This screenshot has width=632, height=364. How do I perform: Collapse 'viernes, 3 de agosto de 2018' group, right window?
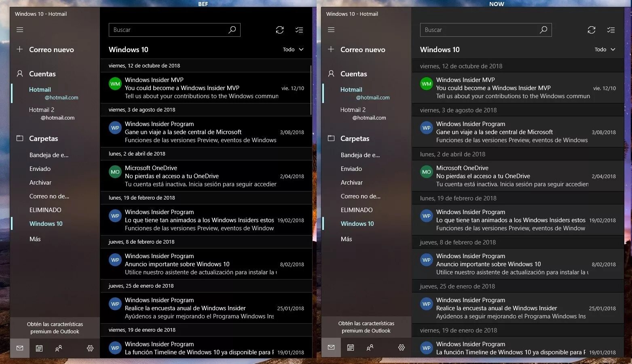518,110
